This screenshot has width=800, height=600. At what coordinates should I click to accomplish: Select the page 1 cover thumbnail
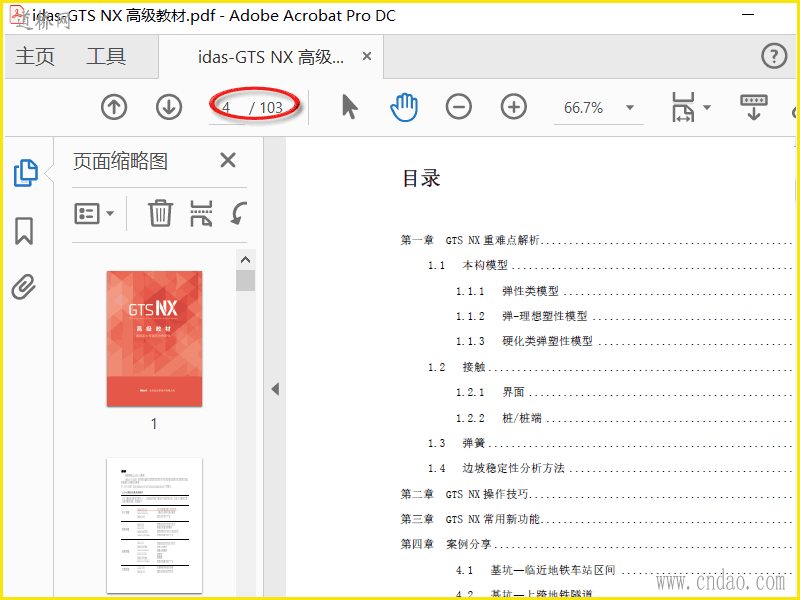click(154, 339)
